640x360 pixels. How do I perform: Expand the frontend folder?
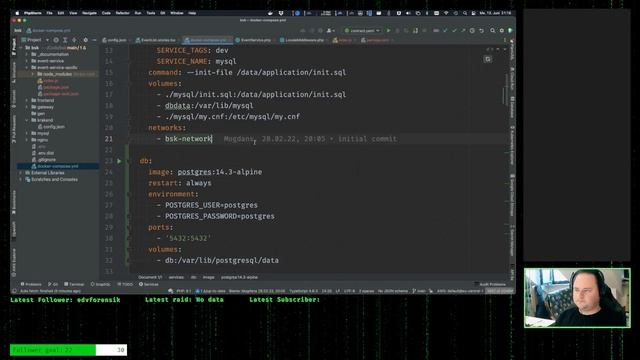point(27,100)
